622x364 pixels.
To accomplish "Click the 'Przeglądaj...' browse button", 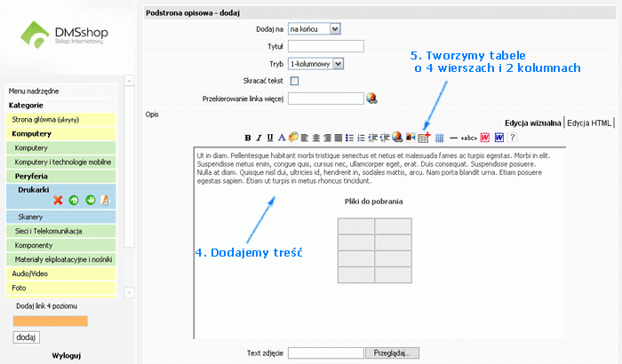I will click(392, 352).
